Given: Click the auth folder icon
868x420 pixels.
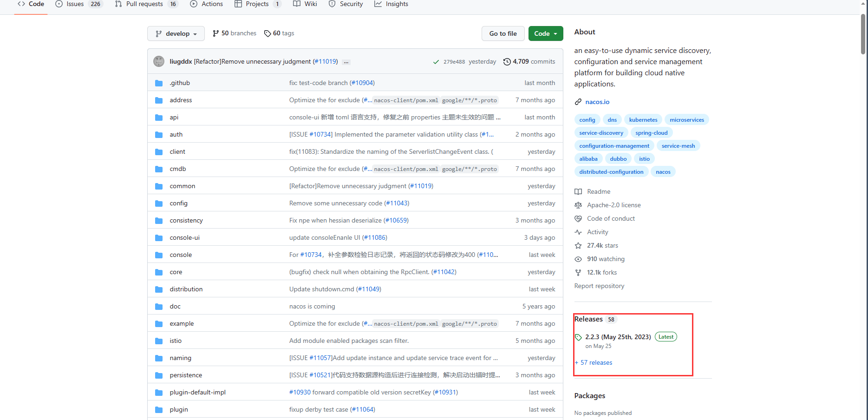Looking at the screenshot, I should coord(159,134).
